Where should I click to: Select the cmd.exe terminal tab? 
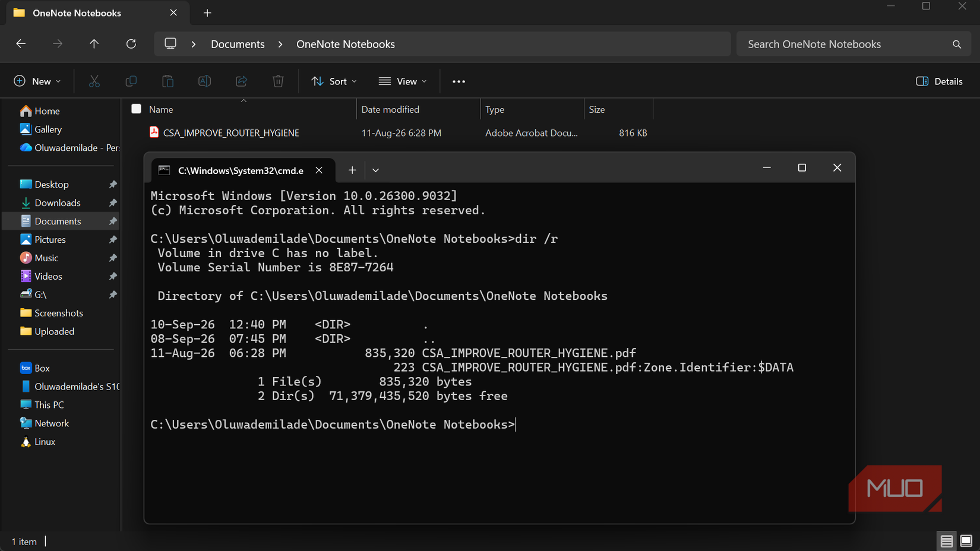[242, 170]
